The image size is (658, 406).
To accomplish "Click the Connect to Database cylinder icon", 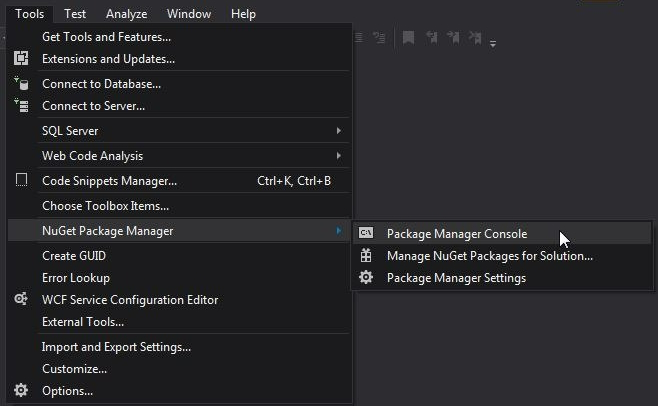I will [x=21, y=83].
